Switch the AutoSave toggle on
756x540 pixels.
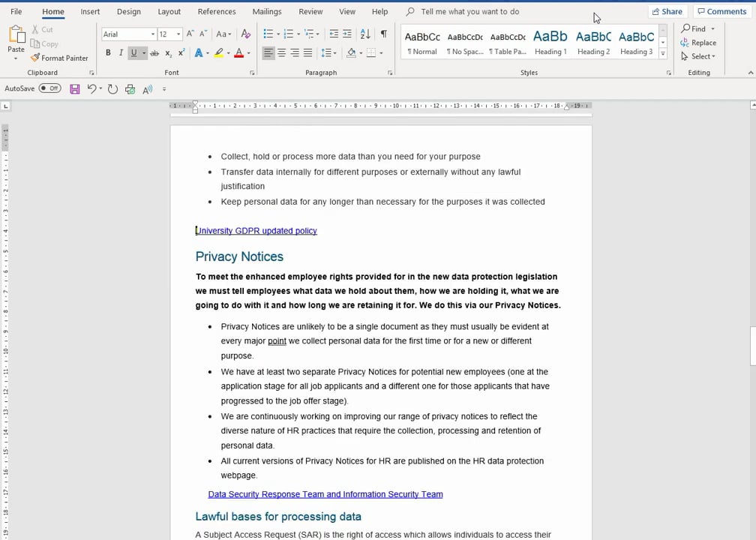click(x=49, y=88)
